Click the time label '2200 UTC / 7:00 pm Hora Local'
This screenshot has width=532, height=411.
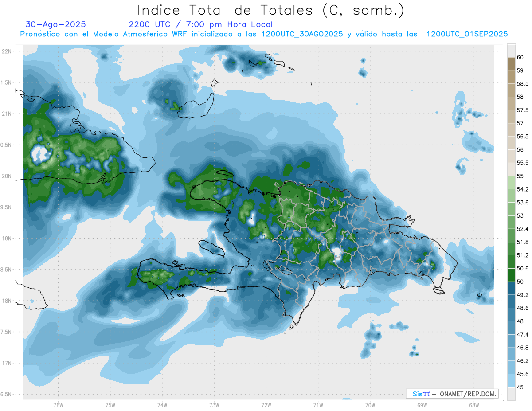tap(201, 25)
